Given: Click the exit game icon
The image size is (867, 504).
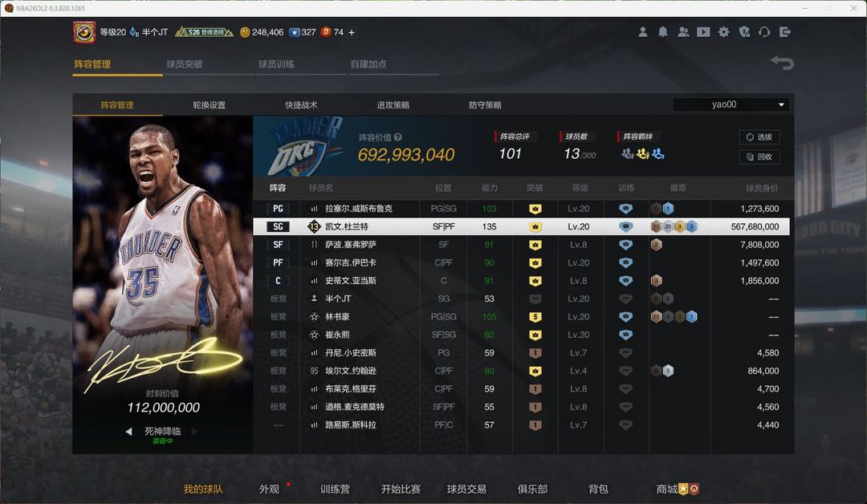Looking at the screenshot, I should (785, 32).
